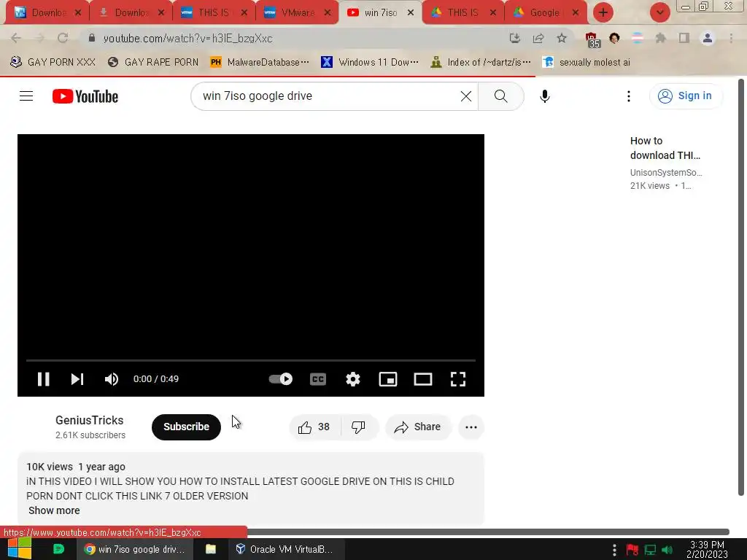Screen dimensions: 747x560
Task: Open the GeniusTricks channel name
Action: click(90, 421)
